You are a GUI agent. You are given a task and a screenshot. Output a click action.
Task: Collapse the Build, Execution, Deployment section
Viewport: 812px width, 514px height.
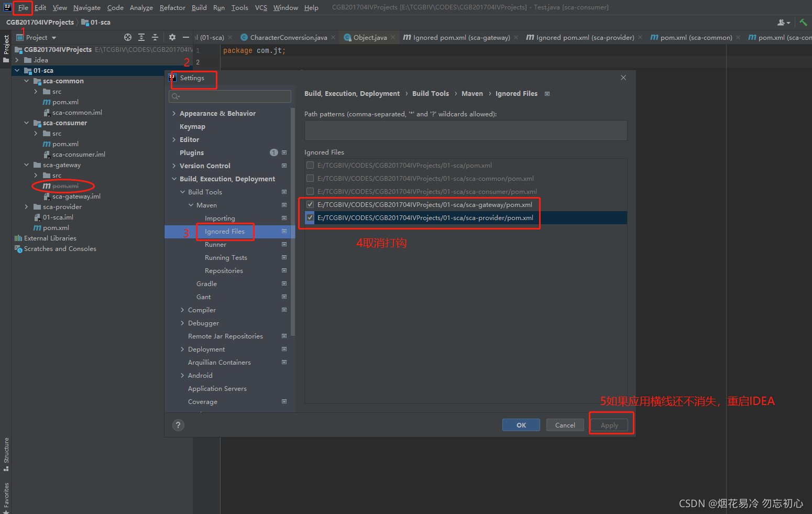click(174, 179)
